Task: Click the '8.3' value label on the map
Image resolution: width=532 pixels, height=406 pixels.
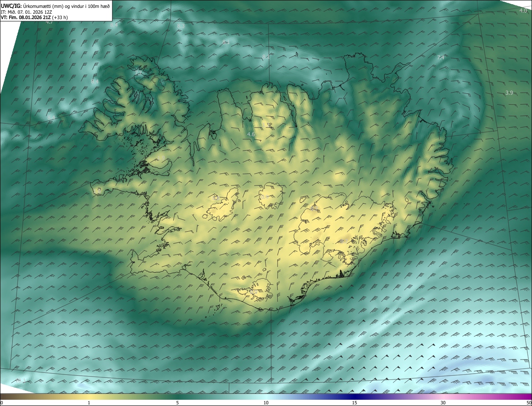Action: (x=180, y=26)
